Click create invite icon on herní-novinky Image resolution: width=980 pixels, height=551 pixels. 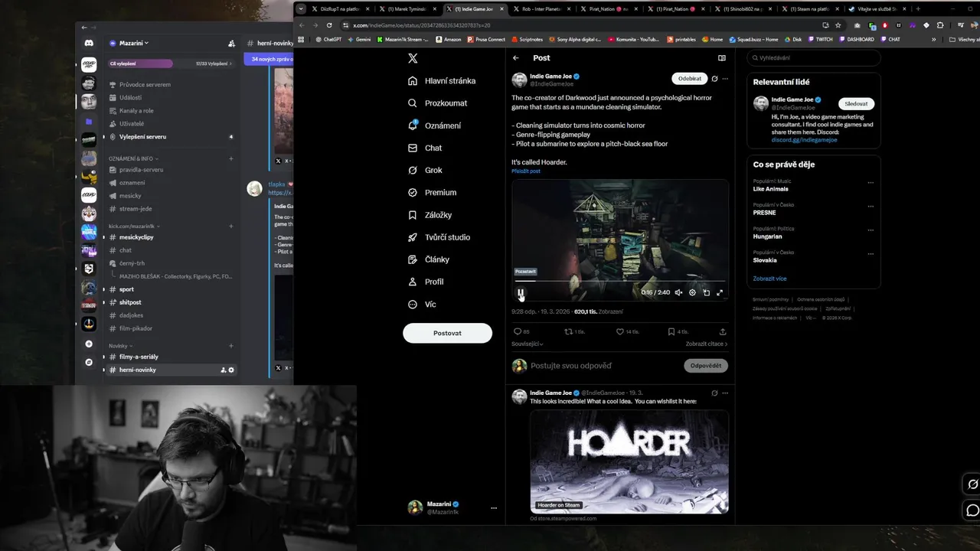(x=223, y=370)
